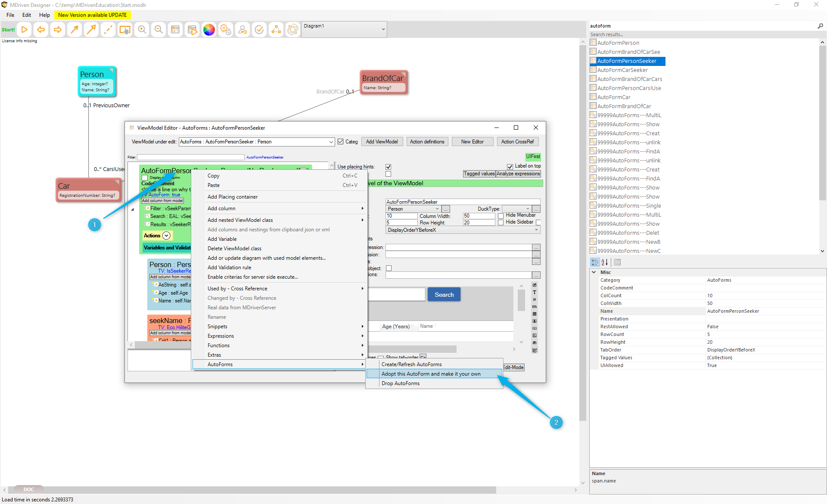The image size is (827, 504).
Task: Toggle the Label on top checkbox
Action: coord(510,166)
